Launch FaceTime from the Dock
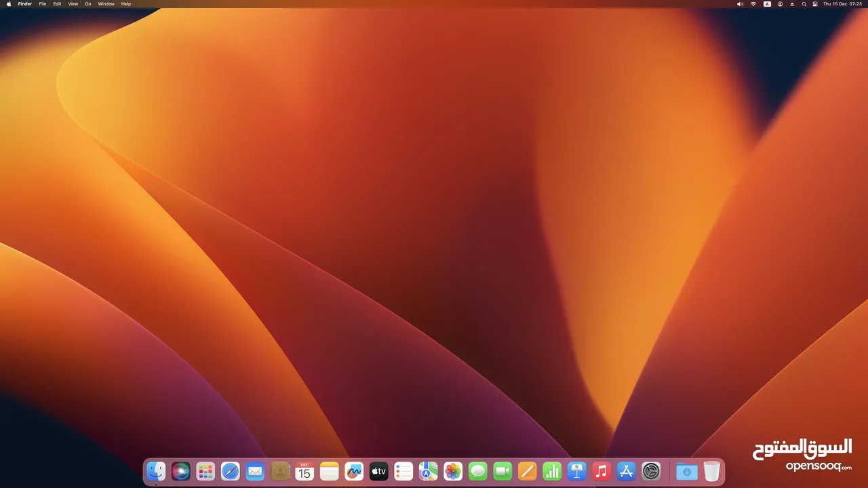 [x=502, y=471]
